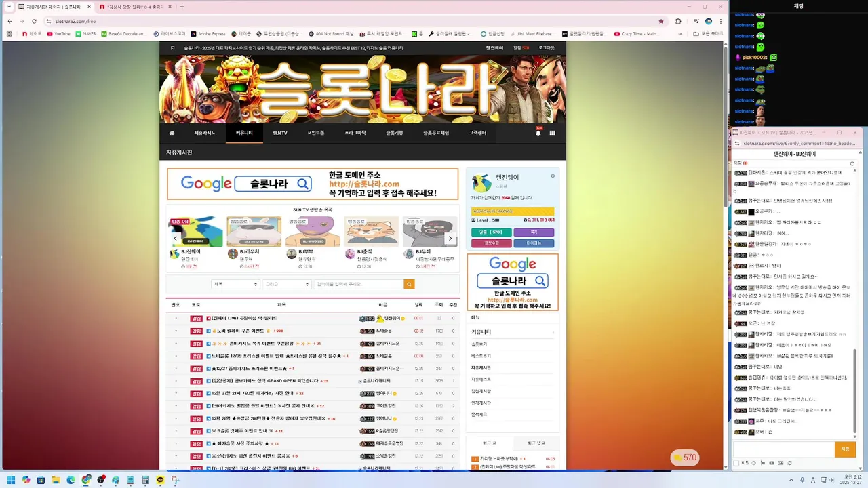
Task: Open the NAVER bookmark
Action: (x=85, y=33)
